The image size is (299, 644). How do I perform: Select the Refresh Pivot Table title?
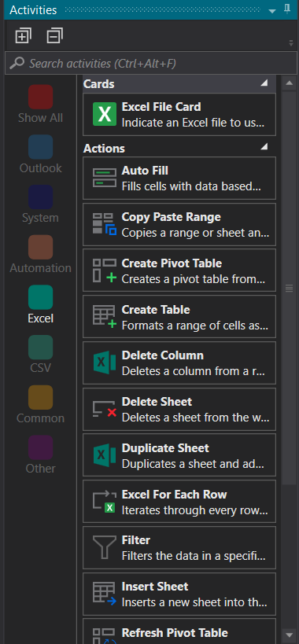pyautogui.click(x=175, y=632)
